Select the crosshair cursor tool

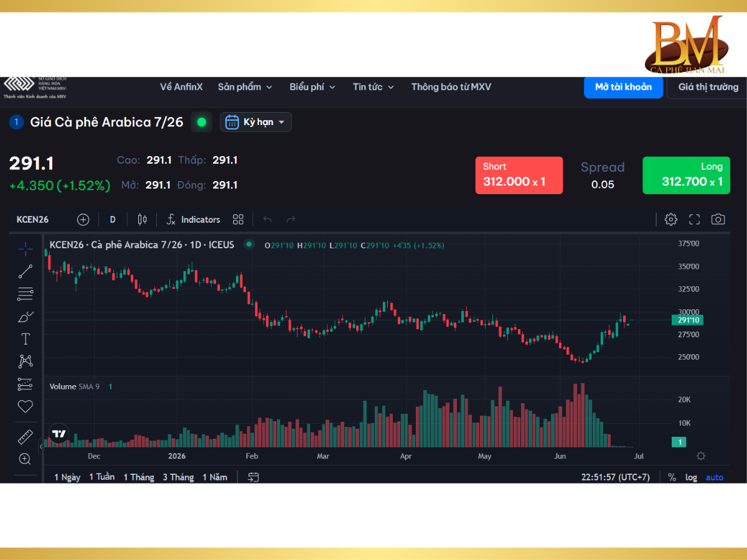26,249
